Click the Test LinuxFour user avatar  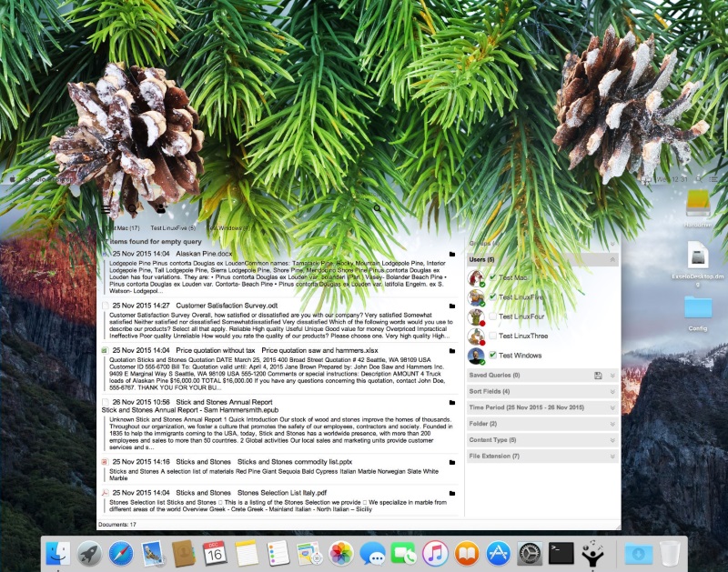tap(476, 316)
